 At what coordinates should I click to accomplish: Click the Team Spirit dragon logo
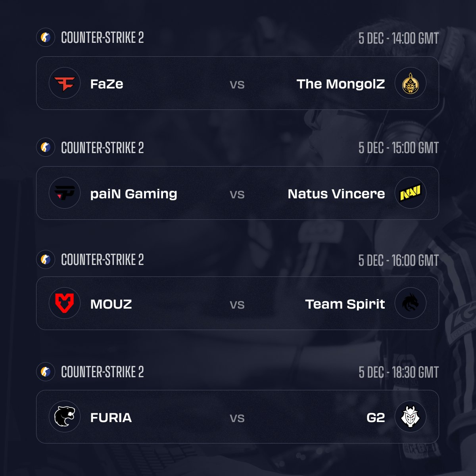(x=411, y=303)
